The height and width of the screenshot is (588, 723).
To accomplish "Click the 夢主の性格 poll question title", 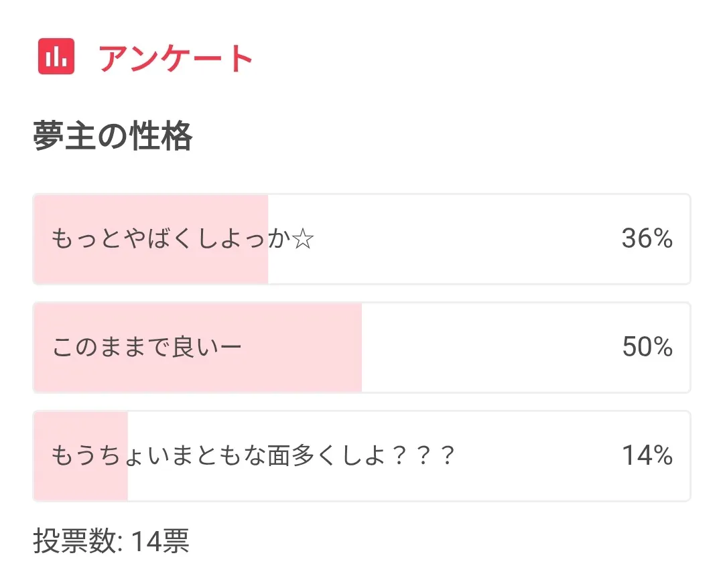I will click(113, 137).
